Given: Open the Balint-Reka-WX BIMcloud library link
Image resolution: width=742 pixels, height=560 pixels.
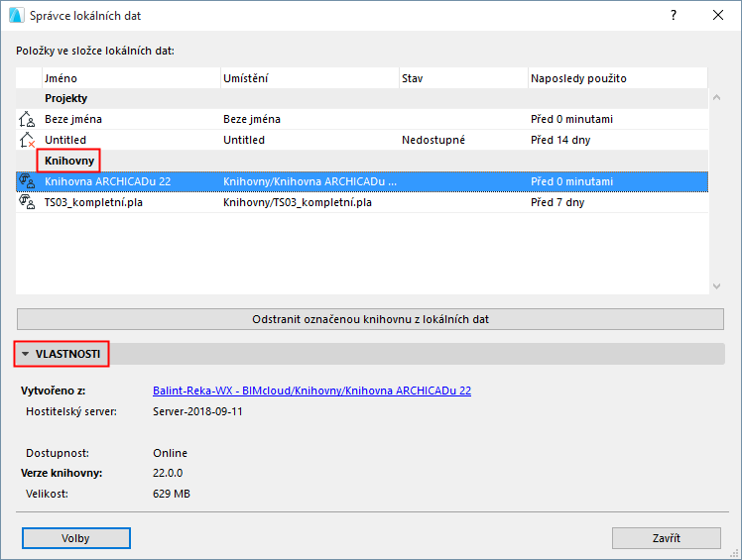Looking at the screenshot, I should click(311, 391).
